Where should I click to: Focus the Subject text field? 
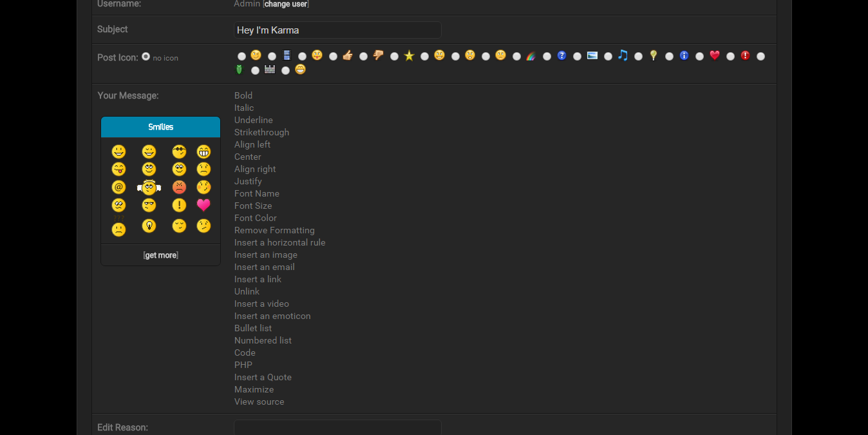[x=337, y=30]
